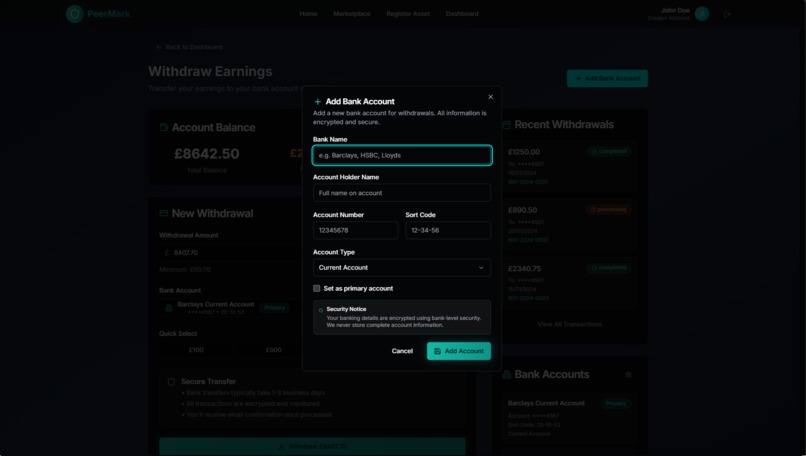The width and height of the screenshot is (806, 456).
Task: Check Set as primary account
Action: point(317,288)
